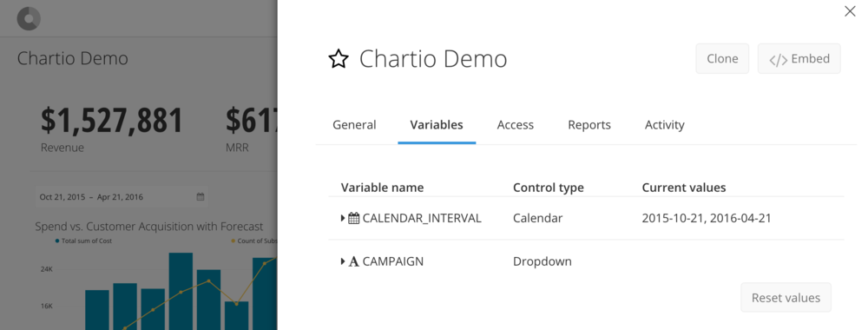Click the Calendar control type cell
Screen dimensions: 868x330
coord(538,218)
